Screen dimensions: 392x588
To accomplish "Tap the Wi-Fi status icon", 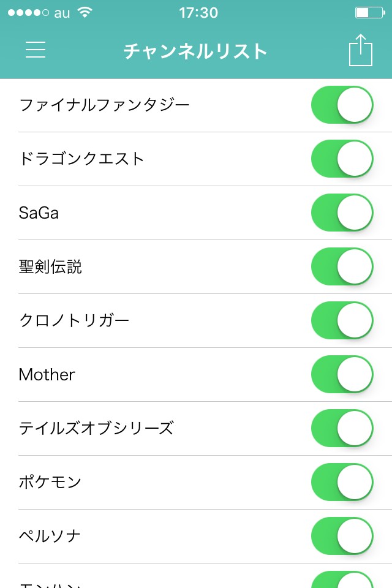I will pyautogui.click(x=86, y=13).
